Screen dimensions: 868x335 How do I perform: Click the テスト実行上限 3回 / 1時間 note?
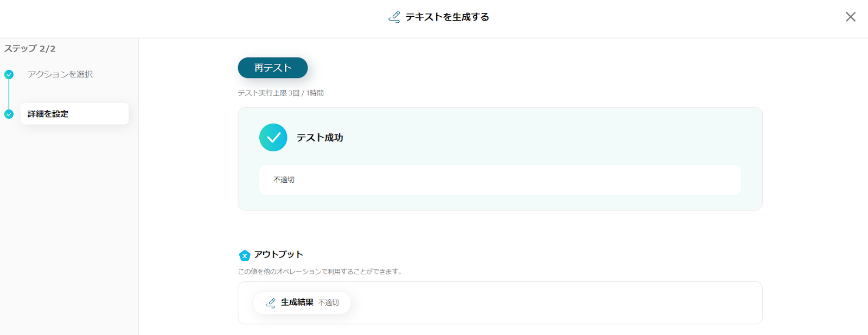point(280,93)
